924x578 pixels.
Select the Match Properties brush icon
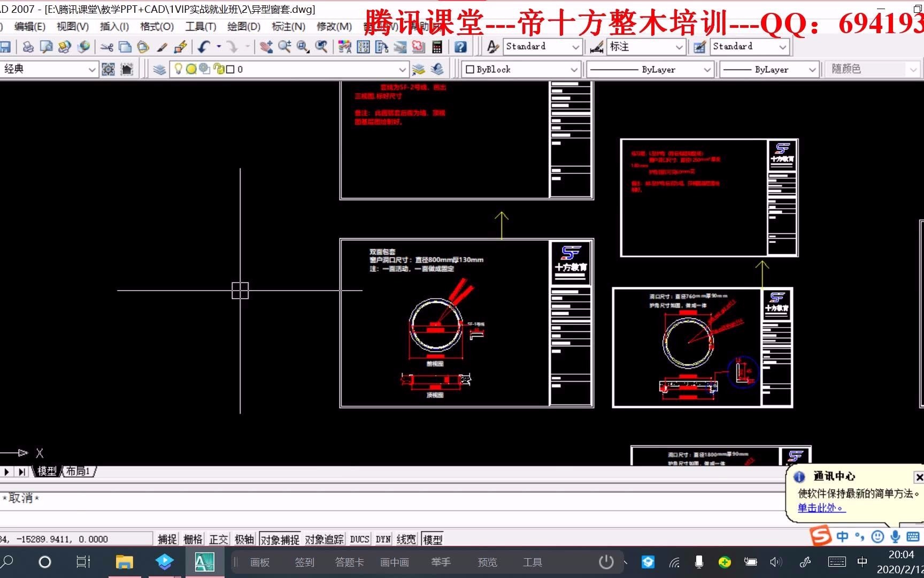coord(161,47)
